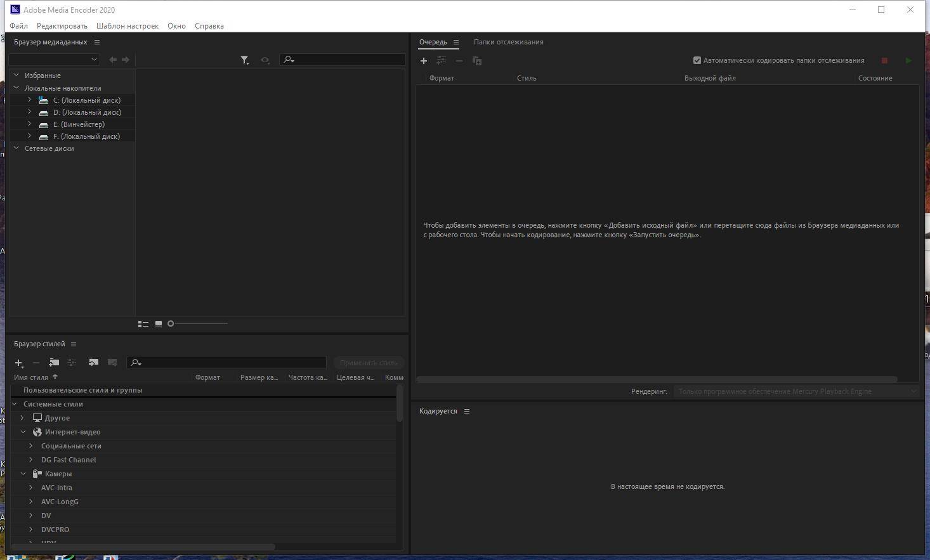The image size is (930, 560).
Task: Click the Add Source plus icon in Queue
Action: [424, 61]
